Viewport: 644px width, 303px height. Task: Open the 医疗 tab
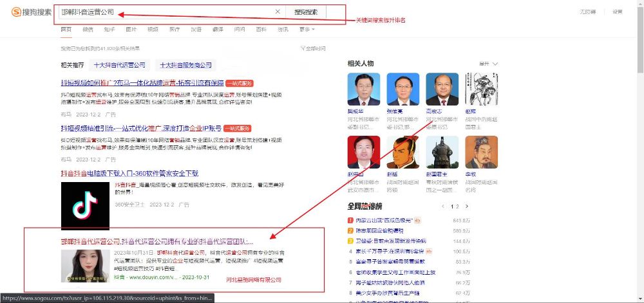coord(175,29)
